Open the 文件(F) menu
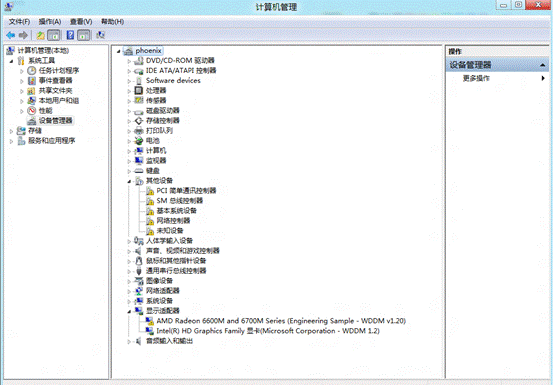553x385 pixels. (x=19, y=22)
